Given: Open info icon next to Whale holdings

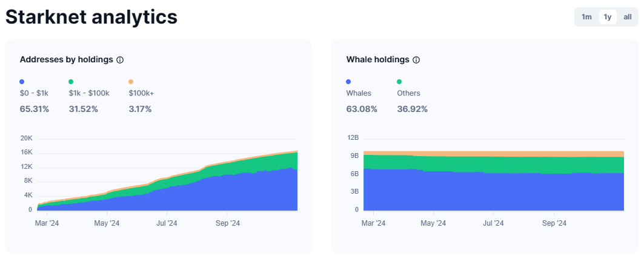Looking at the screenshot, I should (416, 60).
